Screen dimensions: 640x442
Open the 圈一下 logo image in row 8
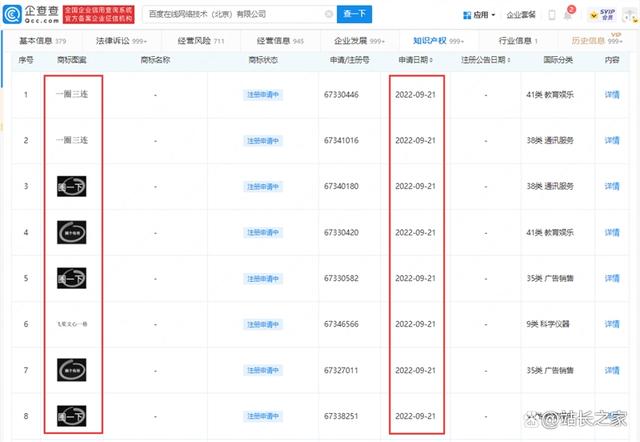click(x=71, y=415)
